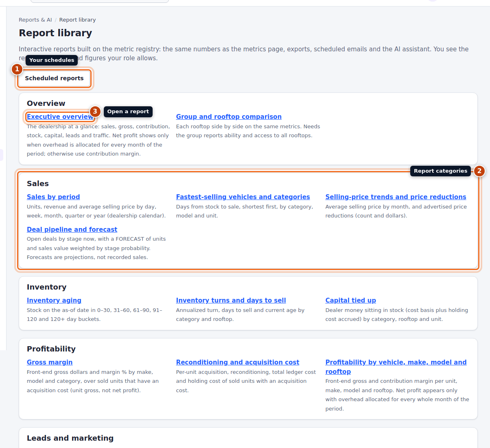Click the Group and rooftop comparison description

pyautogui.click(x=248, y=131)
